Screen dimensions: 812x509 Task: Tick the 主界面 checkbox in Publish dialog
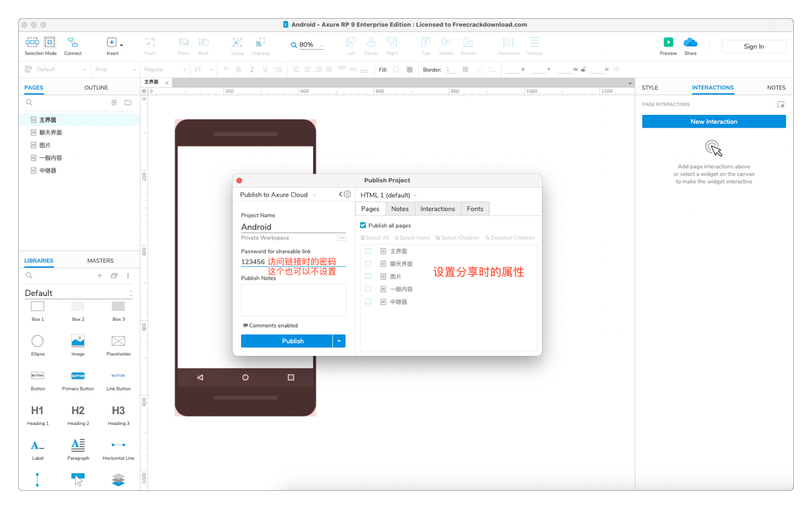point(368,251)
